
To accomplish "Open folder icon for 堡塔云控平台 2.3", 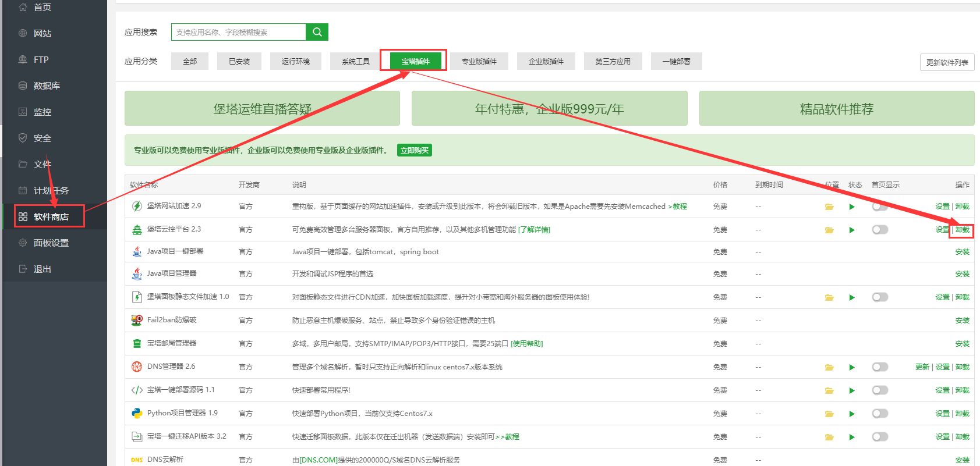I will 829,230.
